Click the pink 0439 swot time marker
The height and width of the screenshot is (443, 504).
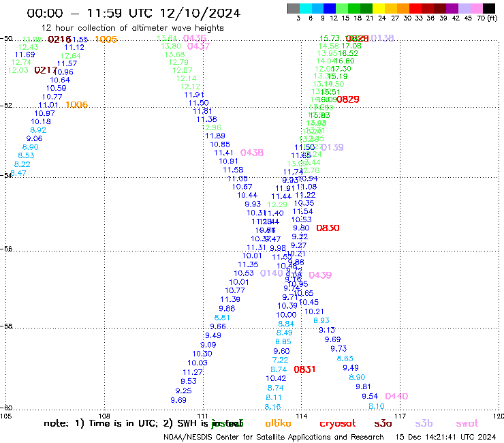pos(320,275)
